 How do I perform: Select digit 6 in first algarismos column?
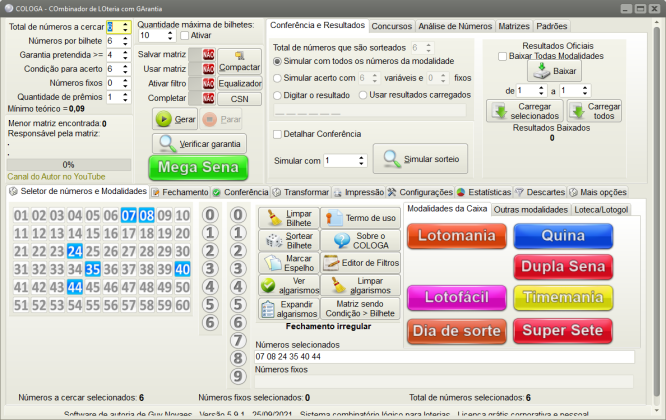tap(210, 322)
